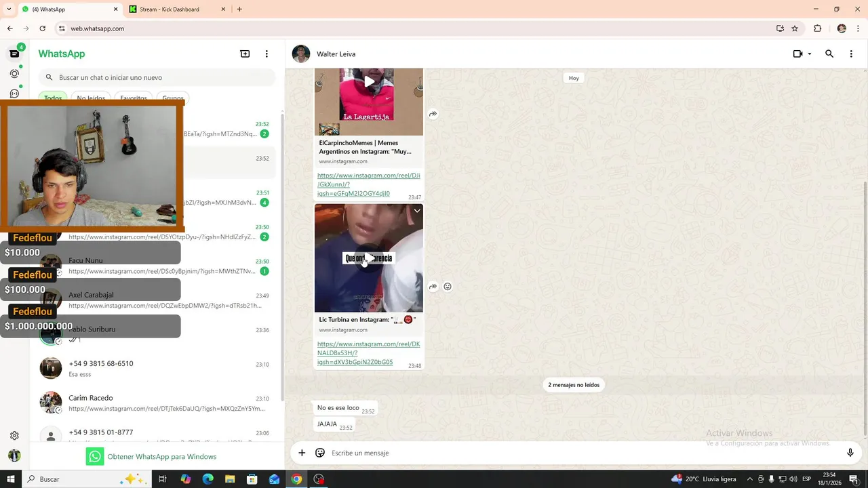Image resolution: width=868 pixels, height=488 pixels.
Task: Show hidden system tray icons
Action: pyautogui.click(x=749, y=479)
